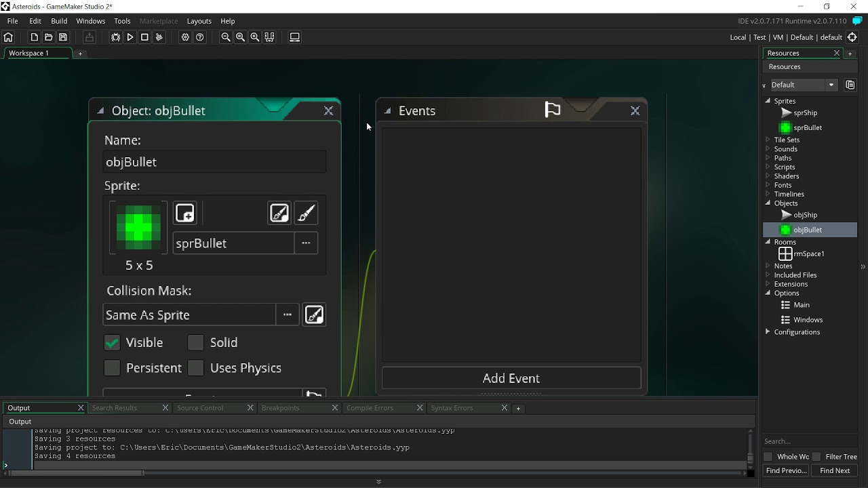Edit sprite icon in object editor
868x488 pixels.
click(x=279, y=213)
